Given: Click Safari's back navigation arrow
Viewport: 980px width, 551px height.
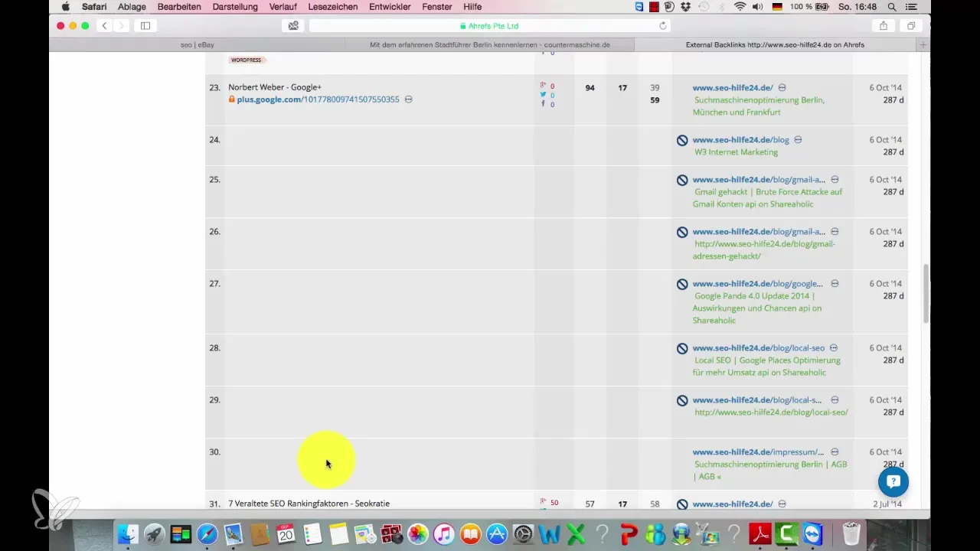Looking at the screenshot, I should coord(104,25).
